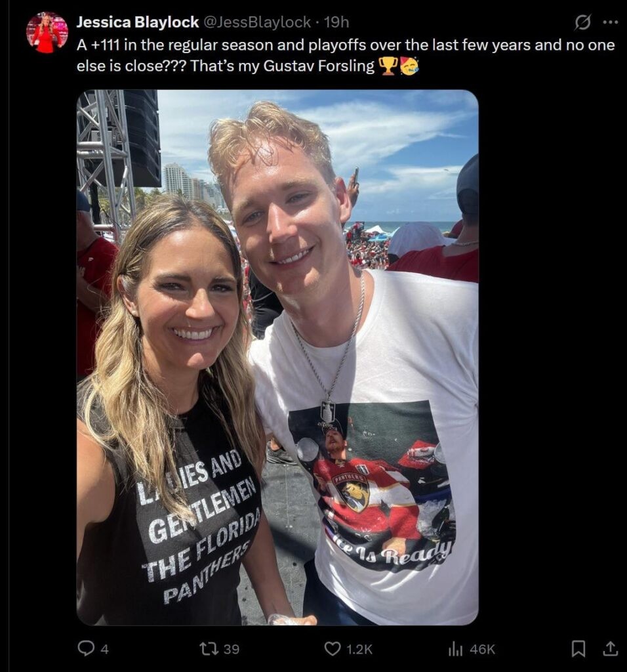Image resolution: width=627 pixels, height=672 pixels.
Task: Enlarge the selfie photo attachment
Action: point(277,357)
